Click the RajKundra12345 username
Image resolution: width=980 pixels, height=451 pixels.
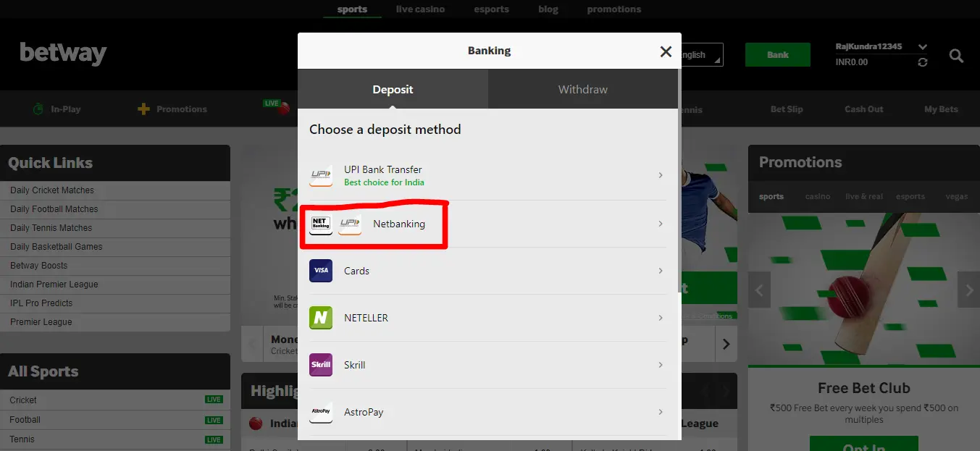click(868, 46)
